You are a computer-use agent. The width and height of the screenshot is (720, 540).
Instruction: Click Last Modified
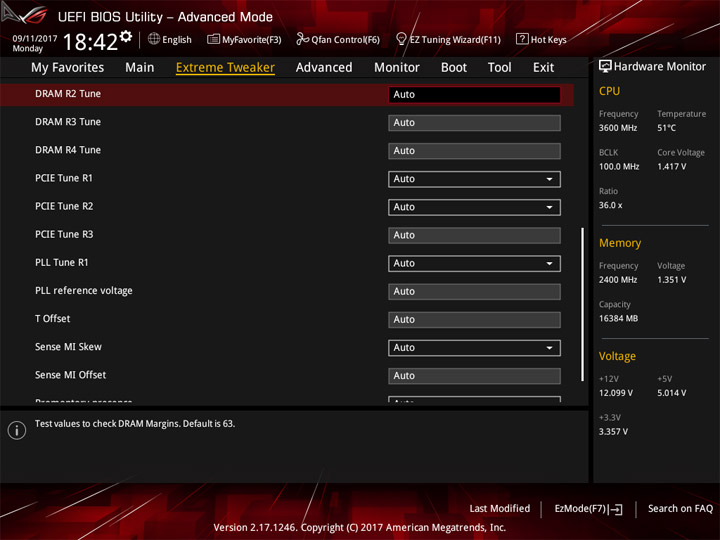point(500,509)
